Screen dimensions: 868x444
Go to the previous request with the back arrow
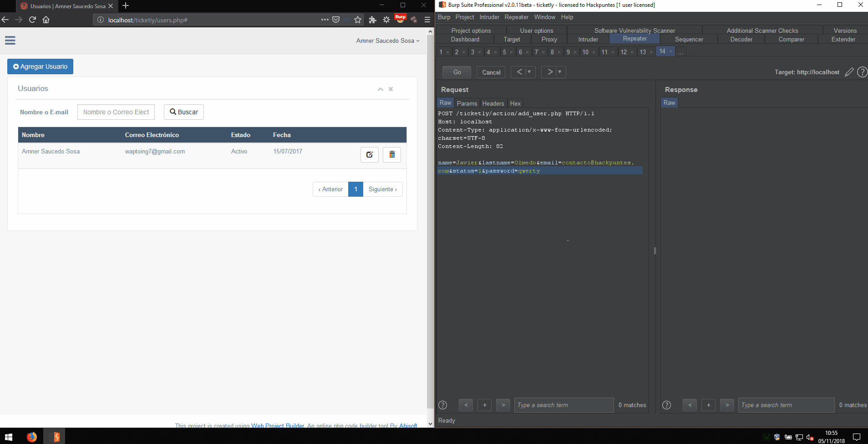click(x=519, y=72)
